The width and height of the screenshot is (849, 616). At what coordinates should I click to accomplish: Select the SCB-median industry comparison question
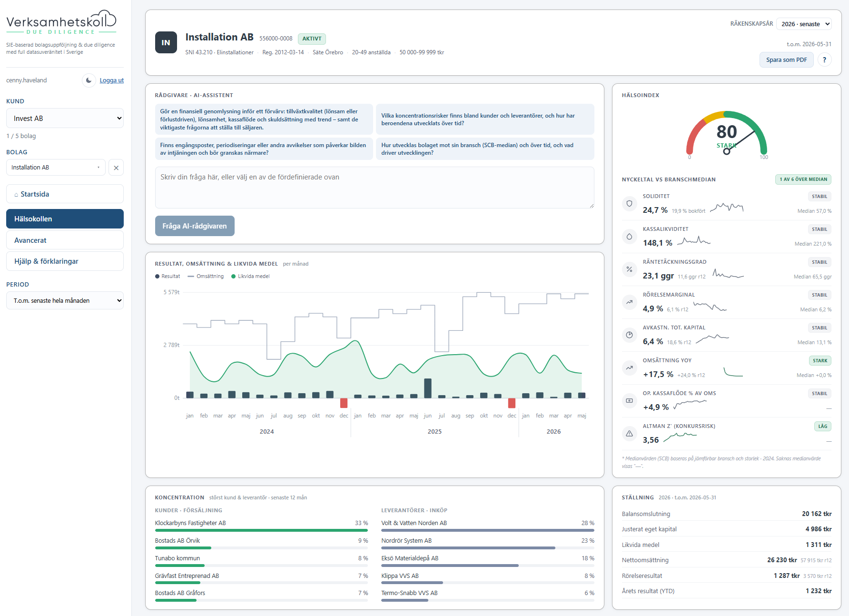[485, 149]
